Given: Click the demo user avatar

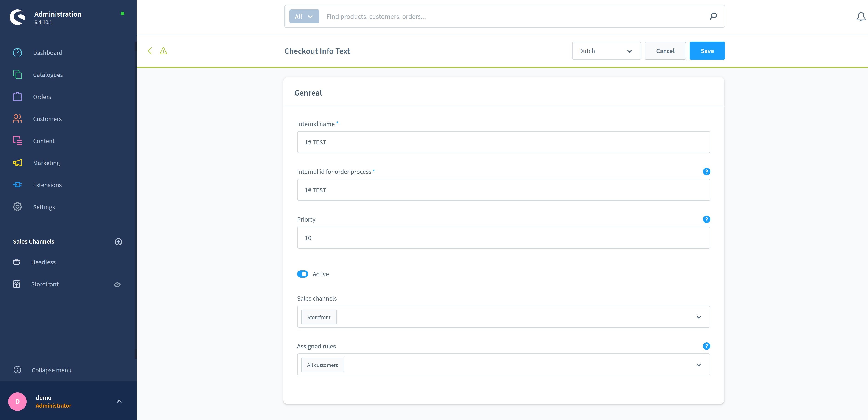Looking at the screenshot, I should [x=17, y=401].
